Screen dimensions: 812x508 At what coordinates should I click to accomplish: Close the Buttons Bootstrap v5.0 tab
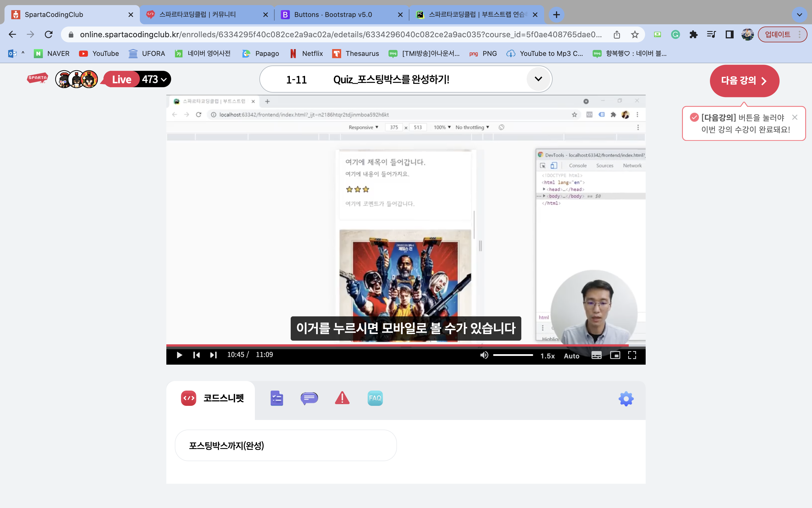(x=400, y=14)
